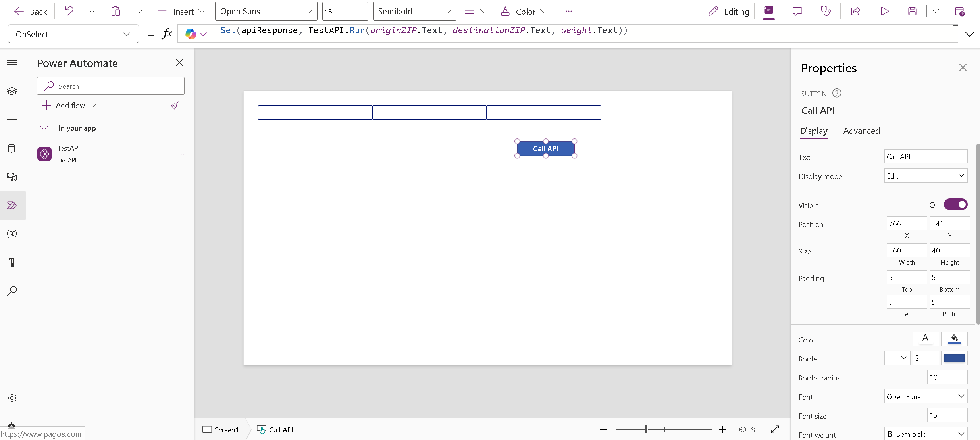980x440 pixels.
Task: Open the Variables (x) sidebar icon
Action: coord(12,233)
